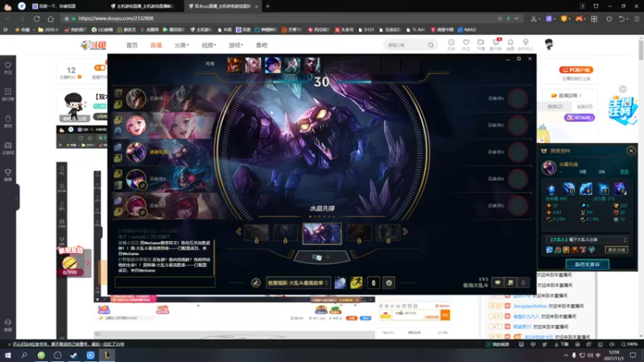Open the 大乱斗 item build dropdown
644x362 pixels.
587,240
